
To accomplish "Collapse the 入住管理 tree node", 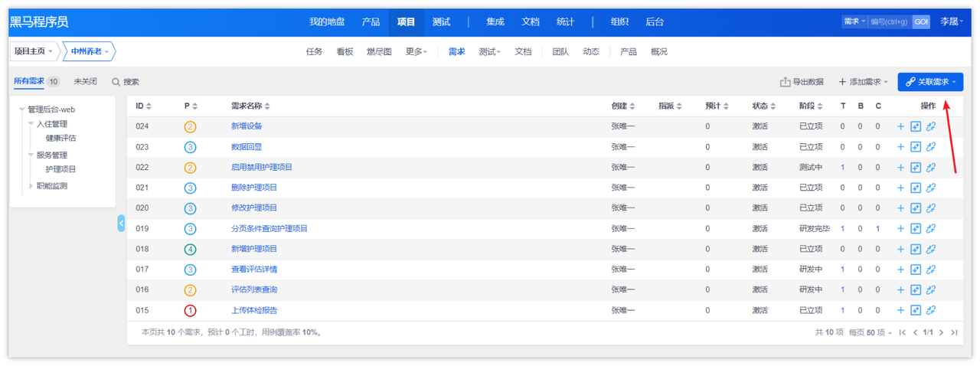I will coord(31,124).
